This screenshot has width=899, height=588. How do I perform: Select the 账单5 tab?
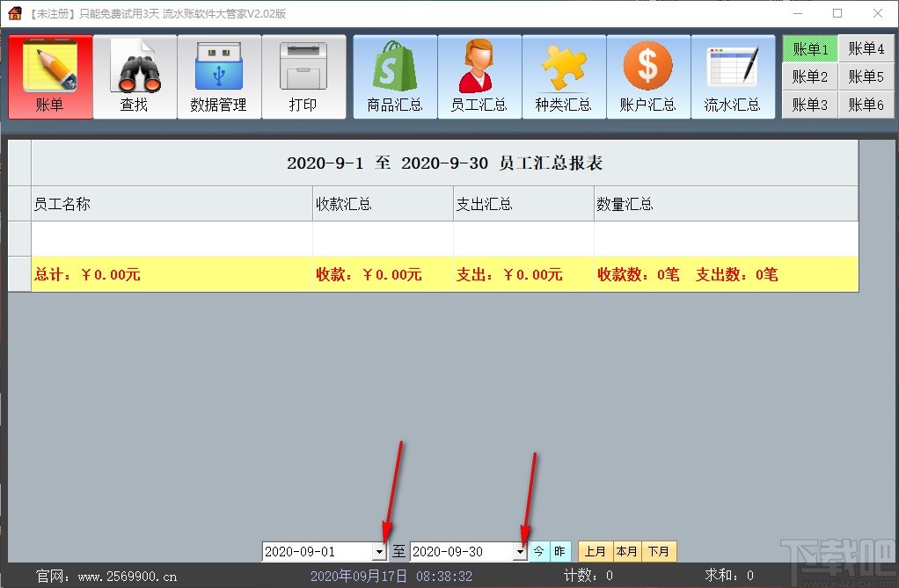click(866, 76)
